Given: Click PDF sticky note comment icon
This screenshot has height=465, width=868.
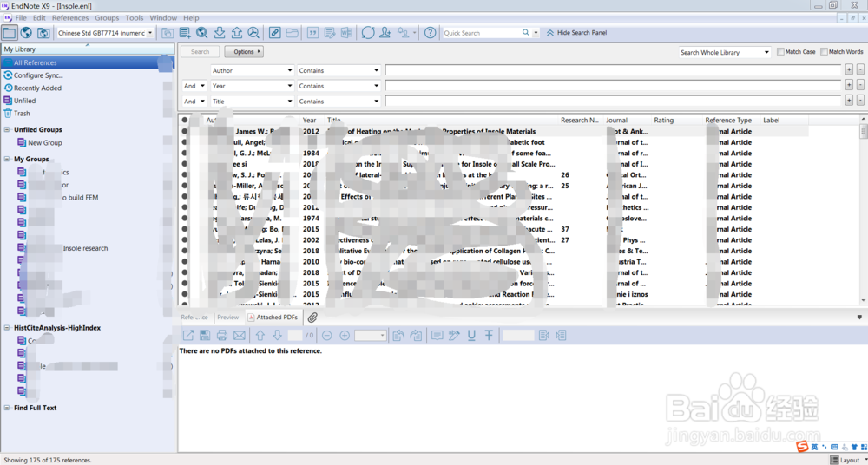Looking at the screenshot, I should (437, 336).
